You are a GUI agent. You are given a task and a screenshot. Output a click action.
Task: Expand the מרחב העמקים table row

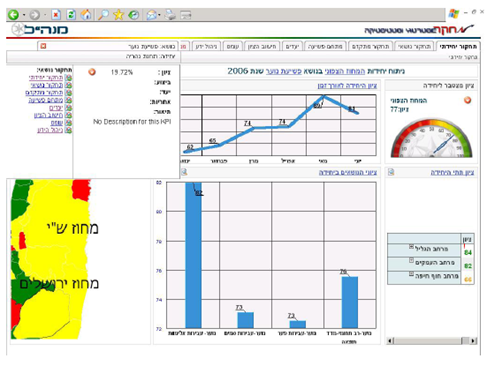click(411, 260)
